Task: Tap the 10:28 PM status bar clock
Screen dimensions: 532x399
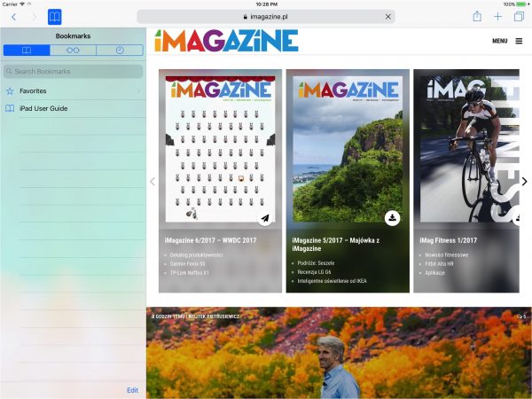Action: coord(266,4)
